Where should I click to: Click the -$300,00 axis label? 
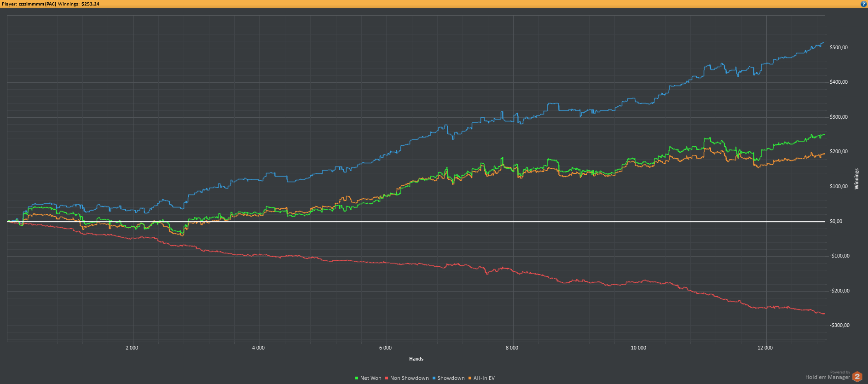840,325
